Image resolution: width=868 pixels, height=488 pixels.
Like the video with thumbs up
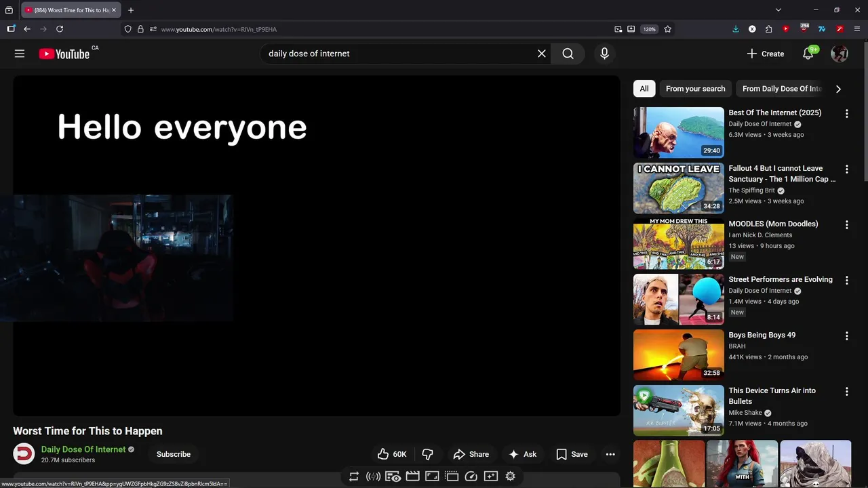click(x=392, y=454)
